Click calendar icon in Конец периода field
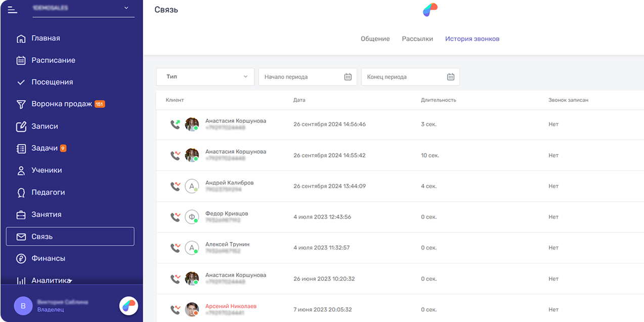This screenshot has width=644, height=322. coord(450,77)
